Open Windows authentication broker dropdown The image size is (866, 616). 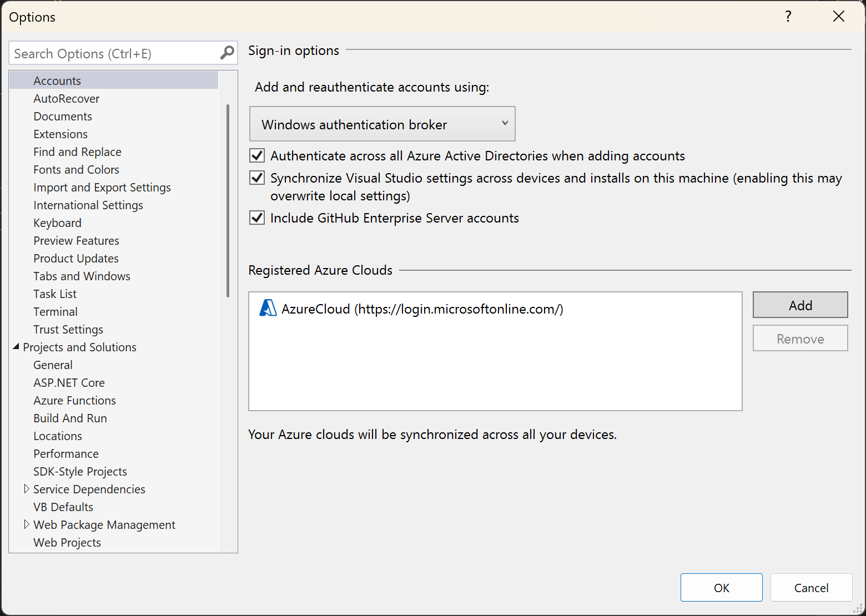pos(382,124)
